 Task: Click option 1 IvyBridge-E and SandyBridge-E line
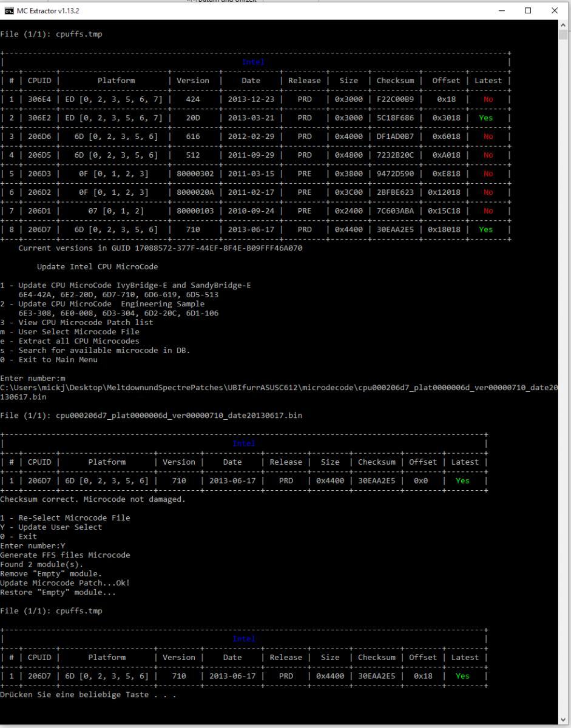pos(126,285)
